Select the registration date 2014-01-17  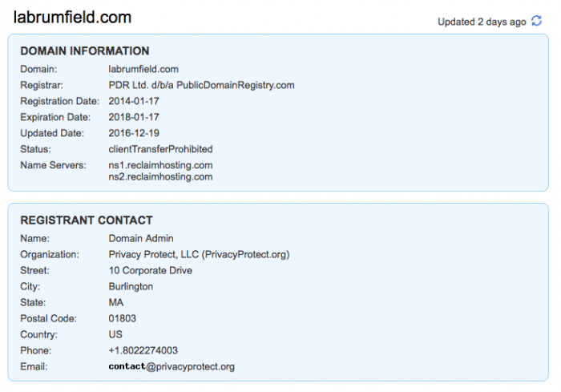tap(134, 101)
